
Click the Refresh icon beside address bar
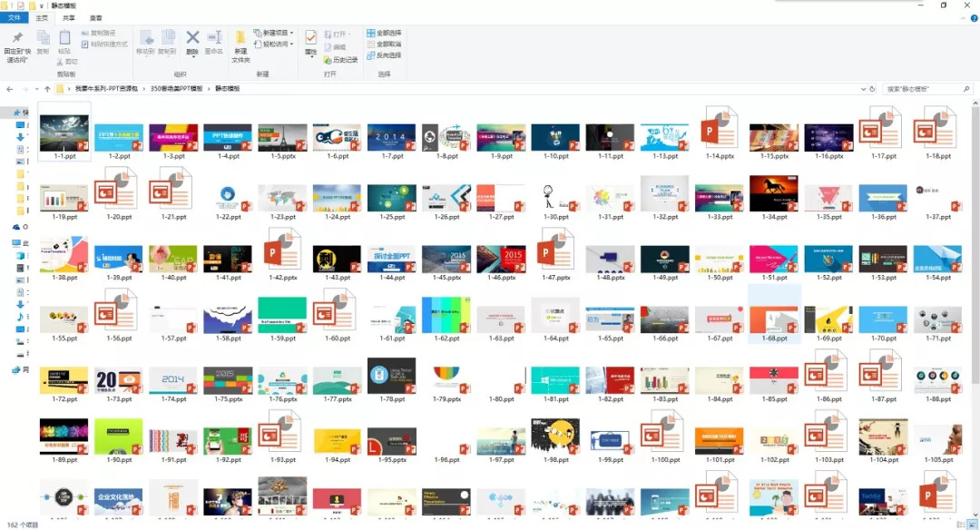pyautogui.click(x=873, y=89)
